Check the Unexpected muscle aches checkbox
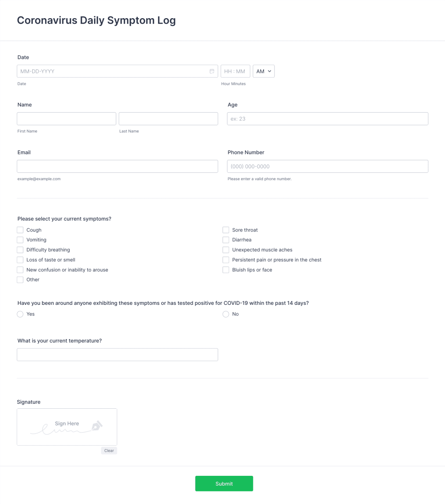The height and width of the screenshot is (504, 445). (226, 250)
